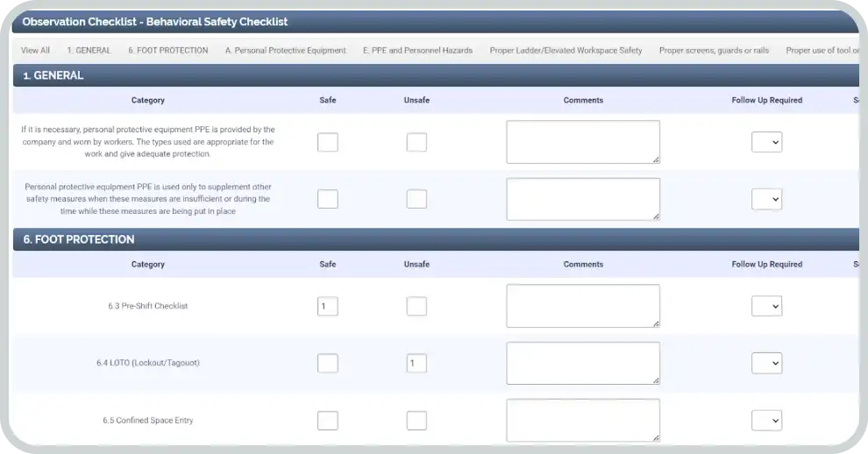Open the 6. FOOT PROTECTION tab
The image size is (868, 454).
[x=167, y=51]
